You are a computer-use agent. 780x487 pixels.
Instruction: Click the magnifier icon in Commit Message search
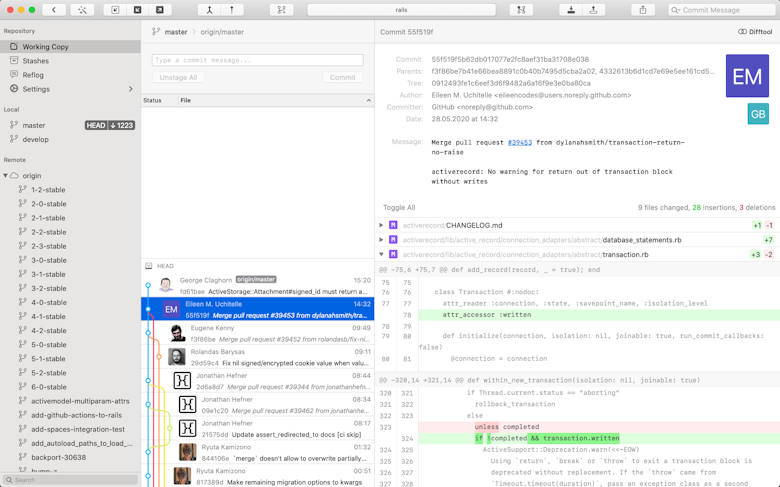pos(676,10)
